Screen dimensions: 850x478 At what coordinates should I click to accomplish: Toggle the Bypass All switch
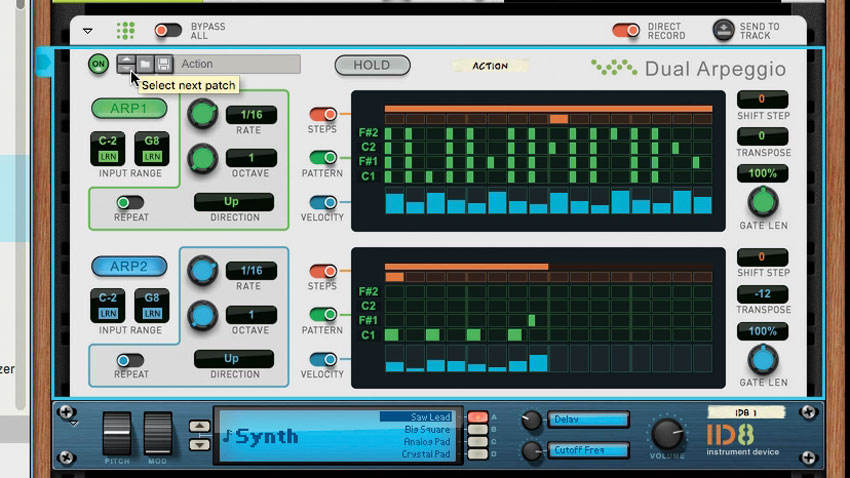pos(168,30)
